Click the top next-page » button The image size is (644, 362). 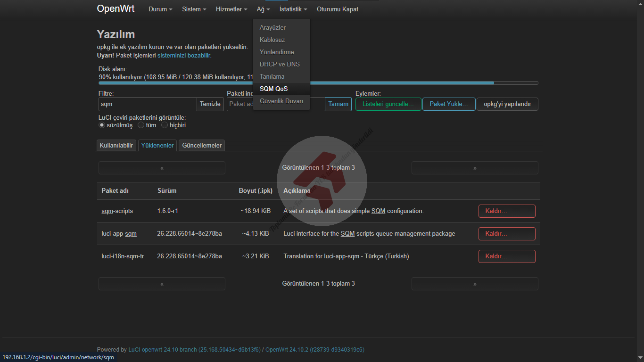click(475, 168)
